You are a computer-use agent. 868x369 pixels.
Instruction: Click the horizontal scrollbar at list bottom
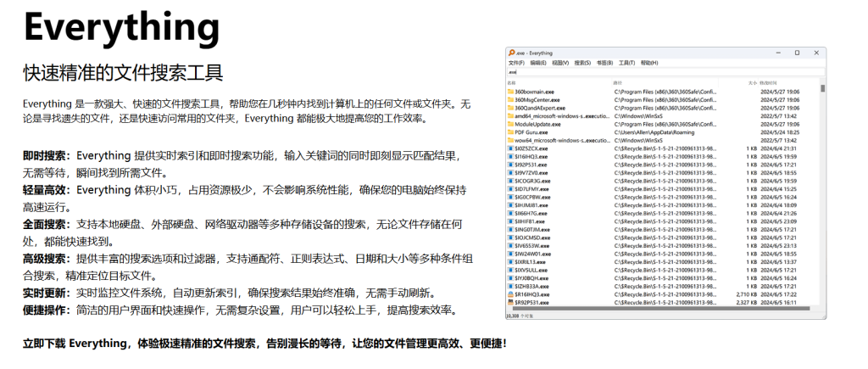(x=661, y=309)
